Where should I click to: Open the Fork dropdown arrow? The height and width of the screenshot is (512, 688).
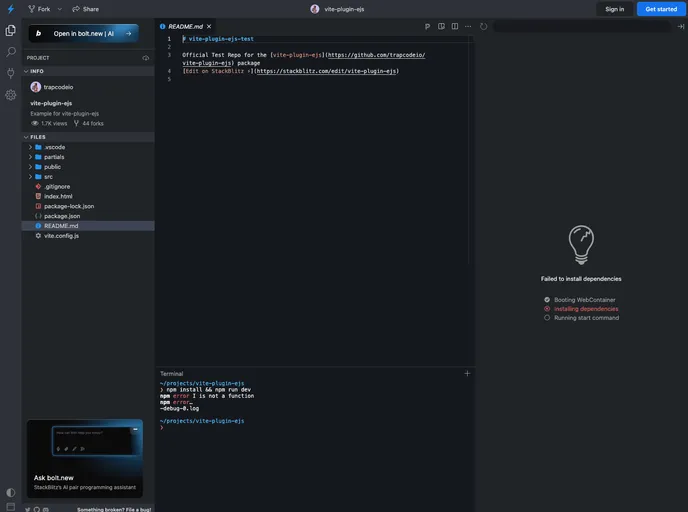click(60, 9)
